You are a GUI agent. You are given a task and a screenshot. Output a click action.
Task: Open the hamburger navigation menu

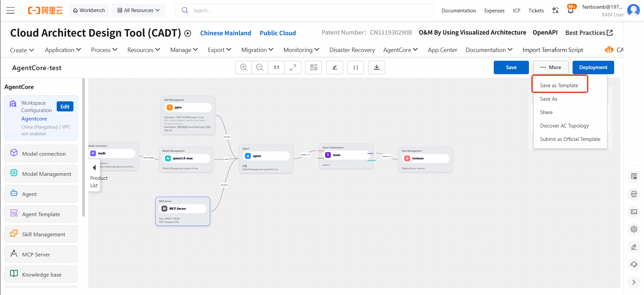pyautogui.click(x=11, y=10)
